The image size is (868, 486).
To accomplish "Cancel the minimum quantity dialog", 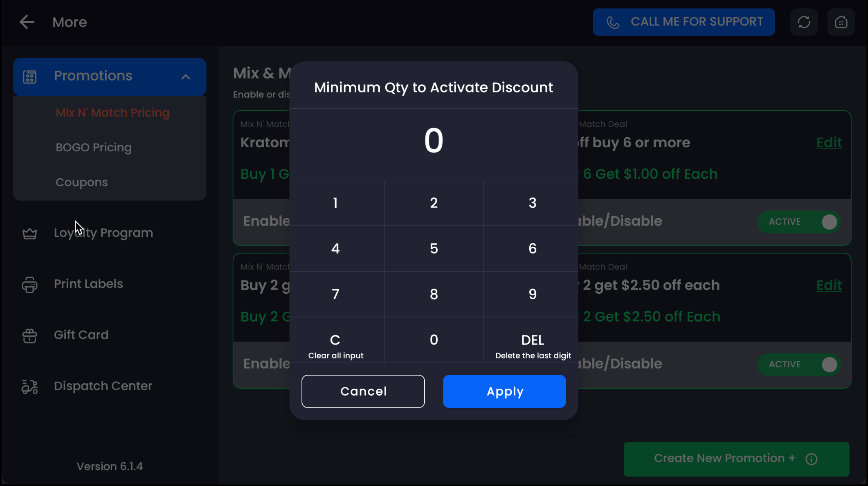I will pos(363,391).
